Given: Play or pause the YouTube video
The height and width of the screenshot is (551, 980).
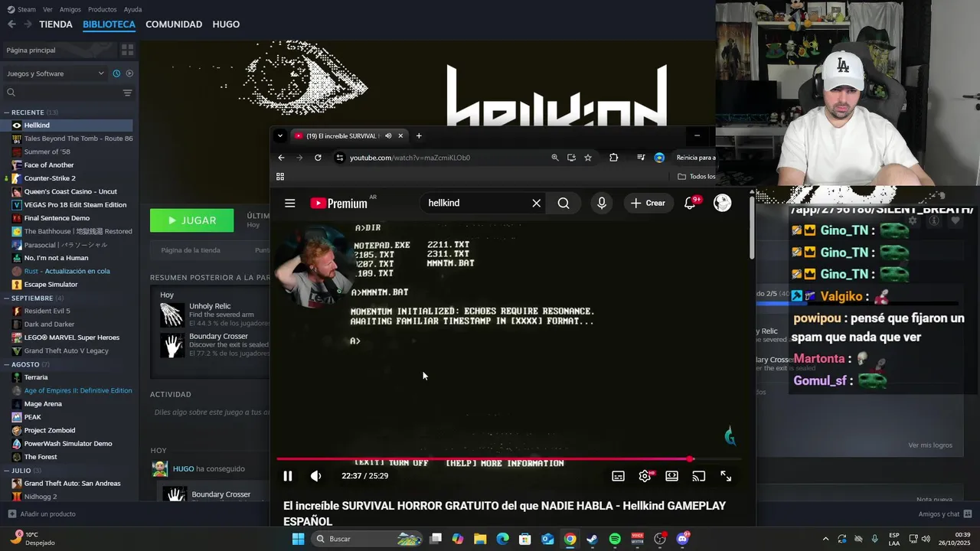Looking at the screenshot, I should coord(288,476).
